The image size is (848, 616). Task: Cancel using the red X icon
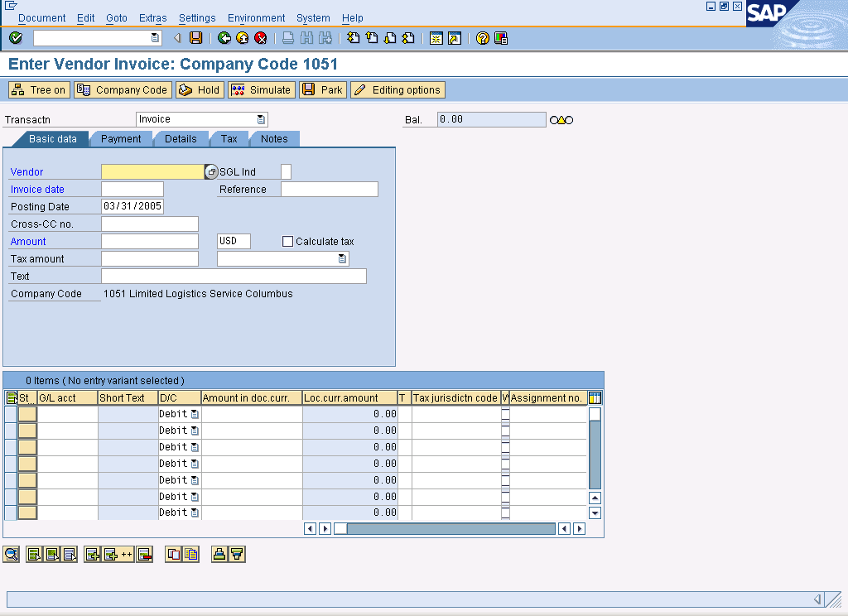click(261, 38)
